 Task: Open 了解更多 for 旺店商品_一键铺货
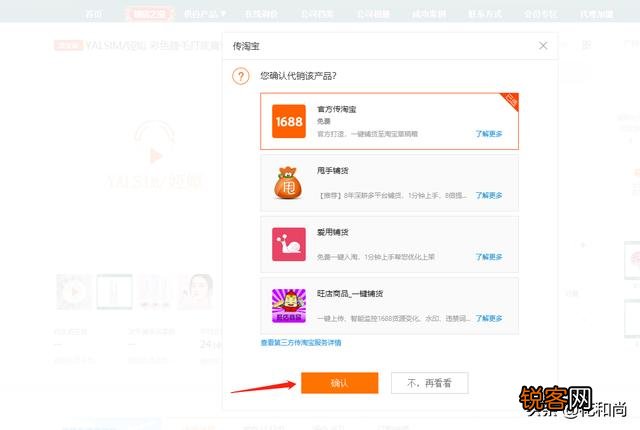click(489, 318)
